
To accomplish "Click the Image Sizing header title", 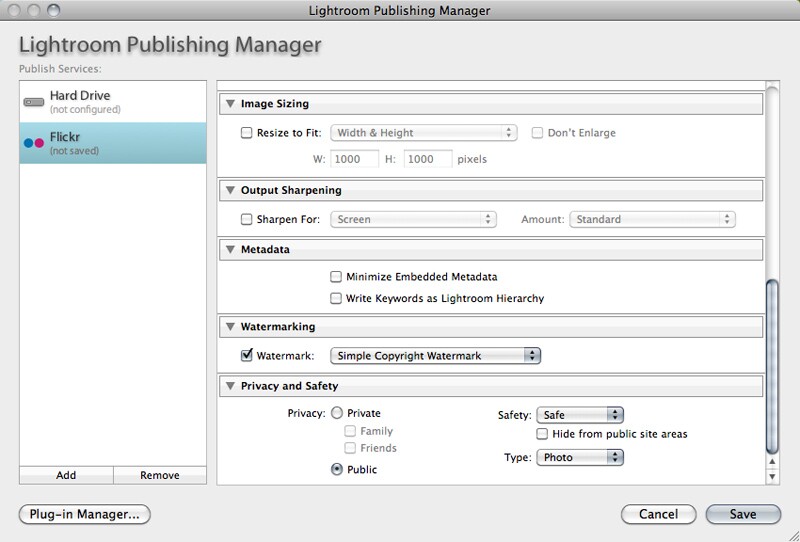I will 274,104.
